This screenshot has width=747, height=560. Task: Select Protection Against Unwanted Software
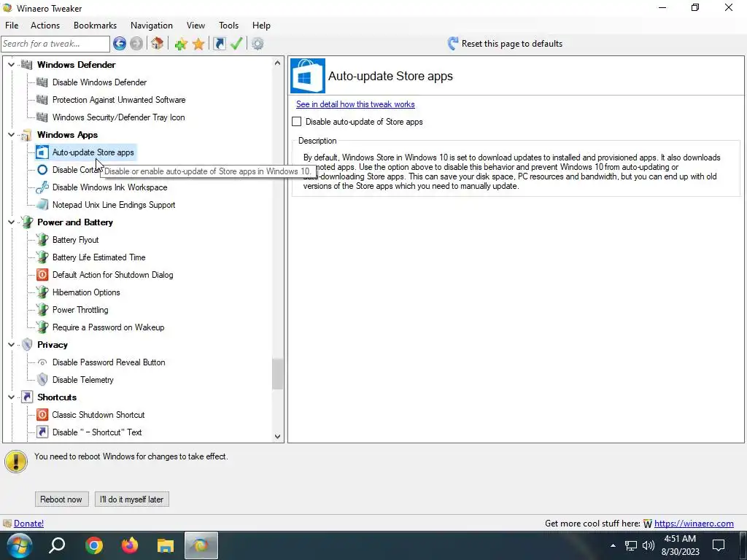tap(119, 100)
